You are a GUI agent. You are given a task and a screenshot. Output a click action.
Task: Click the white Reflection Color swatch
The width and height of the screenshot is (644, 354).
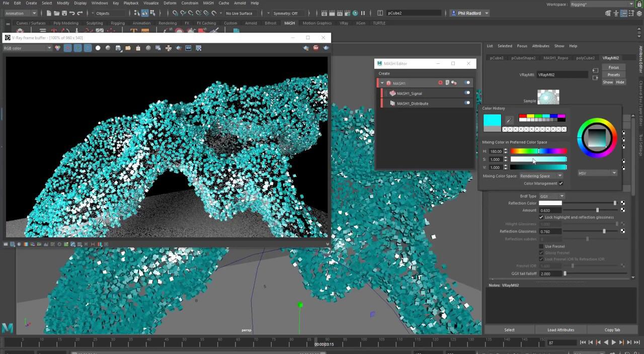point(550,203)
